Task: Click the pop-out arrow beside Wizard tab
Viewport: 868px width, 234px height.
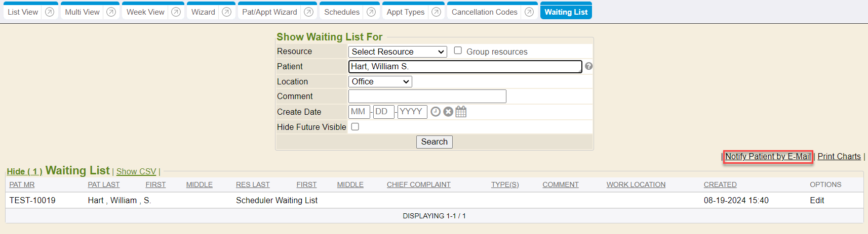Action: (227, 12)
